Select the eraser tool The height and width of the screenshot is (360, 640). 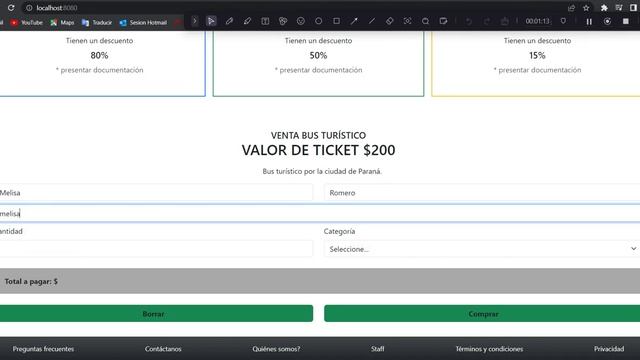coord(390,21)
